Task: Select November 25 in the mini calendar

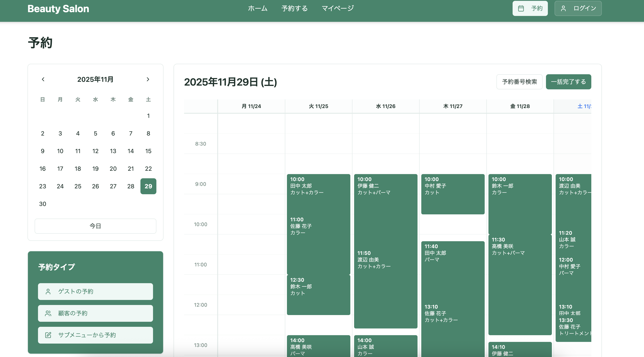Action: click(78, 186)
